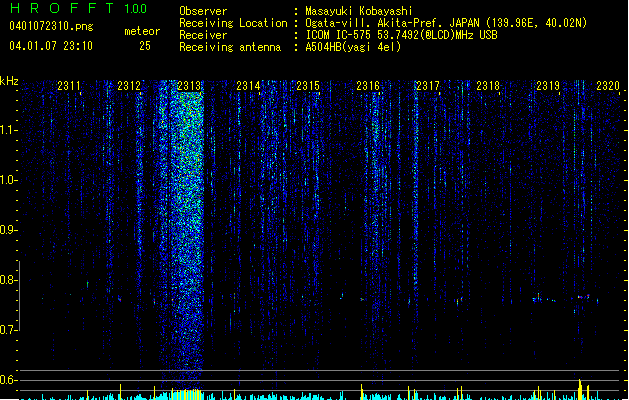Click receiver value ICOM IC-575 53.7492 MHz USB

click(x=401, y=35)
